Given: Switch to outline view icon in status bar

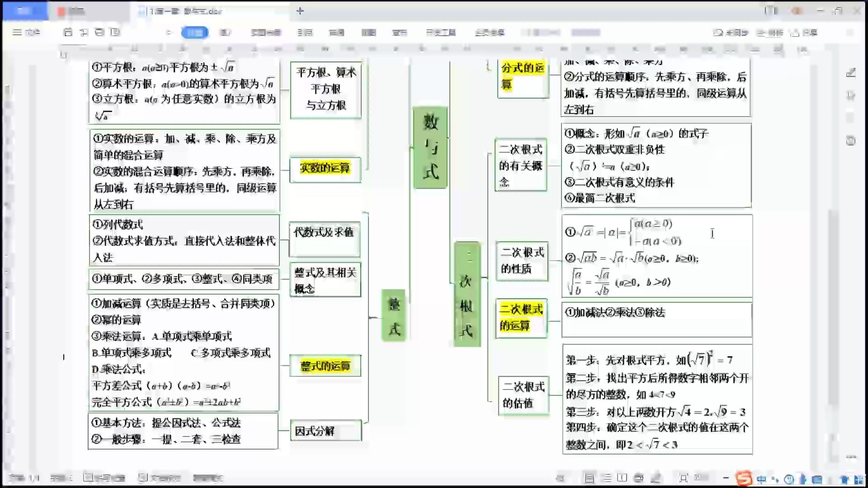Looking at the screenshot, I should [607, 478].
